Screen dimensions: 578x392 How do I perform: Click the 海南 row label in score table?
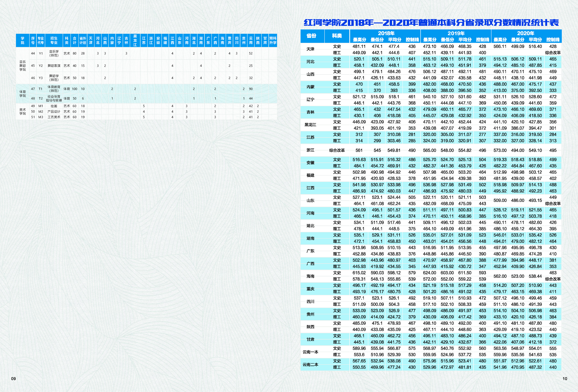point(310,276)
